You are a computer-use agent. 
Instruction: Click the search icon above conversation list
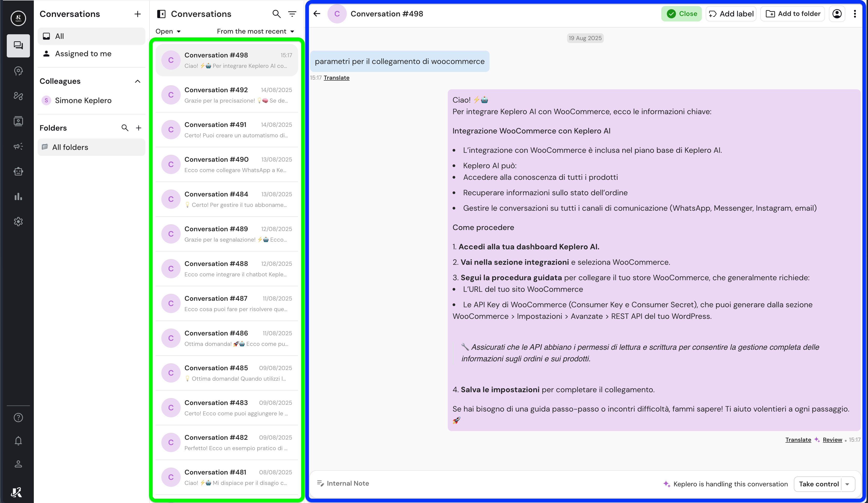(x=276, y=14)
